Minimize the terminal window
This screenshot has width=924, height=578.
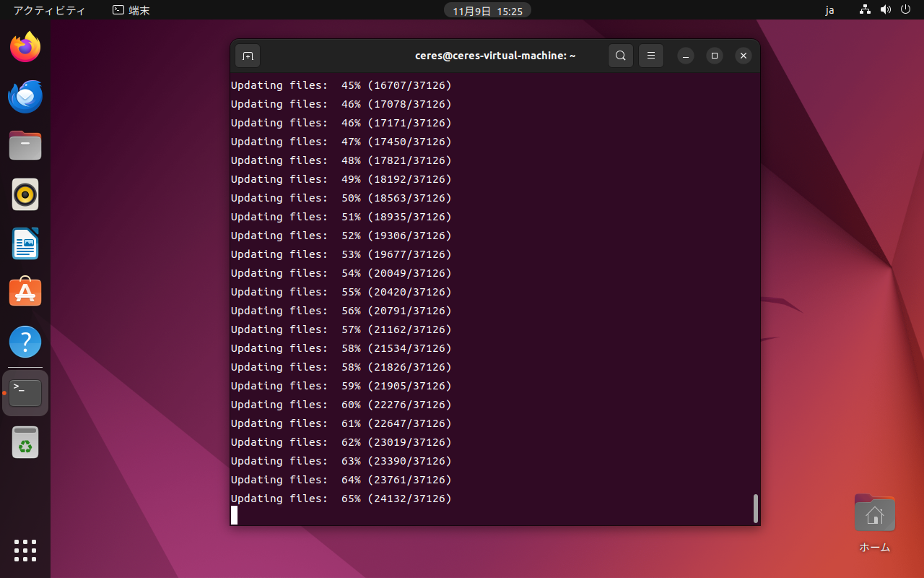click(x=687, y=56)
